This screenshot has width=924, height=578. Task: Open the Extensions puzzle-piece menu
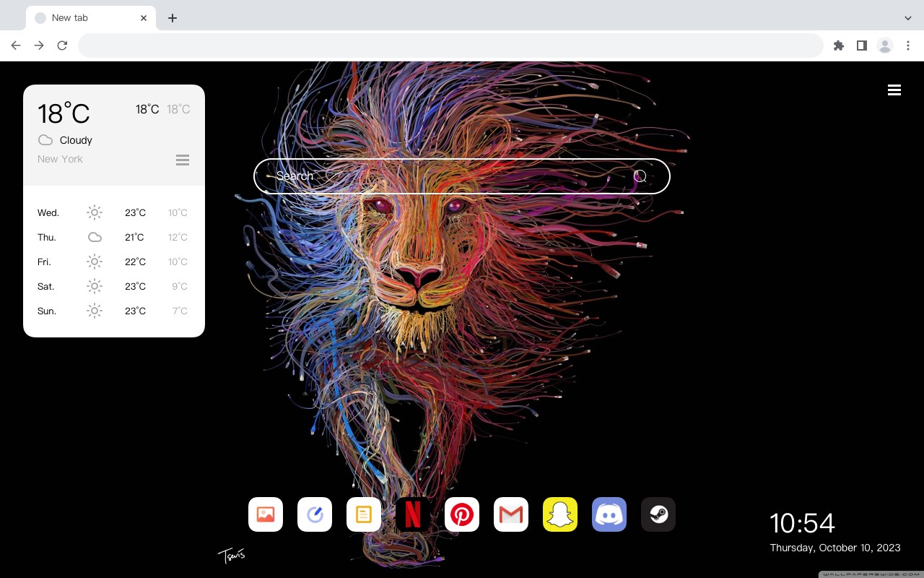pos(839,46)
